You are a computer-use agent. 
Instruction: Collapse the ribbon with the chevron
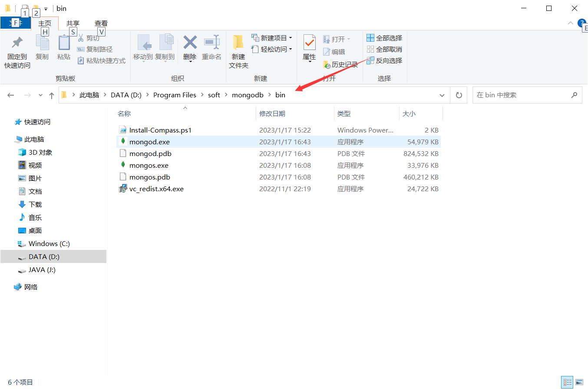(x=571, y=23)
